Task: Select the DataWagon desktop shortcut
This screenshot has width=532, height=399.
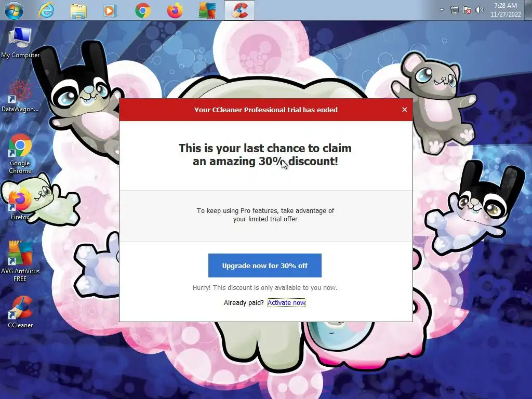Action: coord(20,96)
